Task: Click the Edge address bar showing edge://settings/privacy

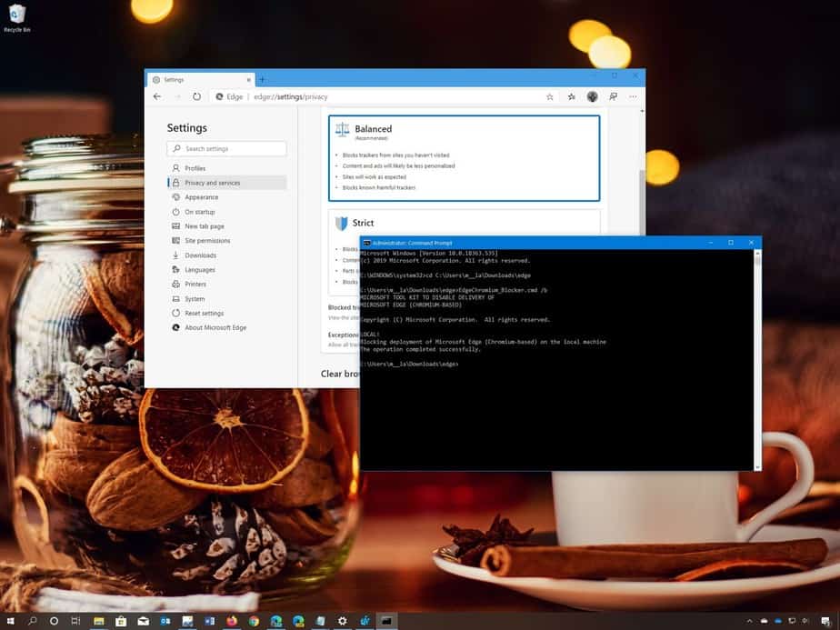Action: tap(377, 96)
